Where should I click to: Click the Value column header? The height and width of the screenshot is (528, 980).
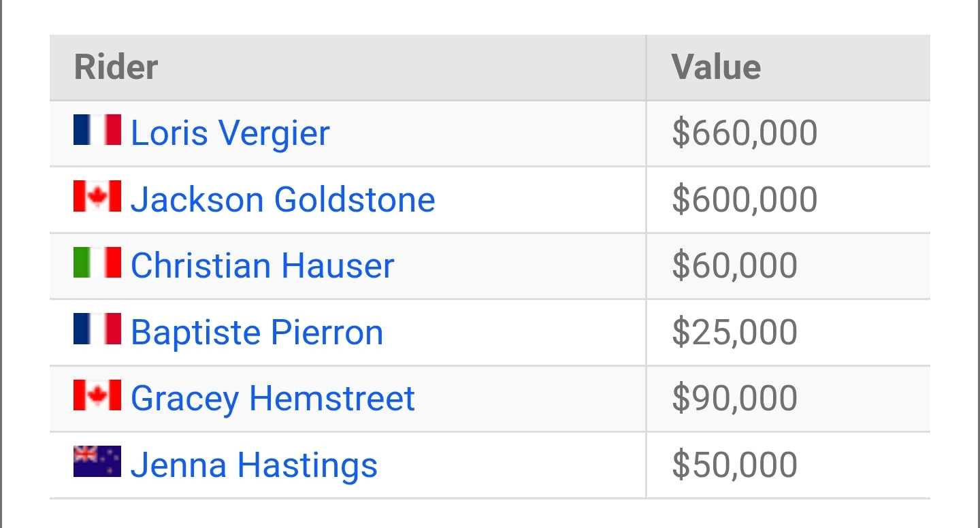pos(716,67)
